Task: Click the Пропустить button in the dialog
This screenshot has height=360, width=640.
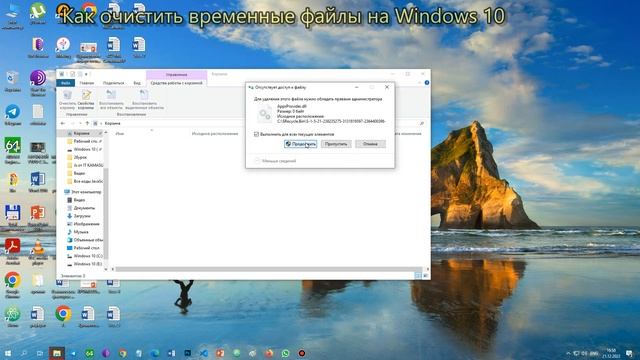Action: tap(336, 144)
